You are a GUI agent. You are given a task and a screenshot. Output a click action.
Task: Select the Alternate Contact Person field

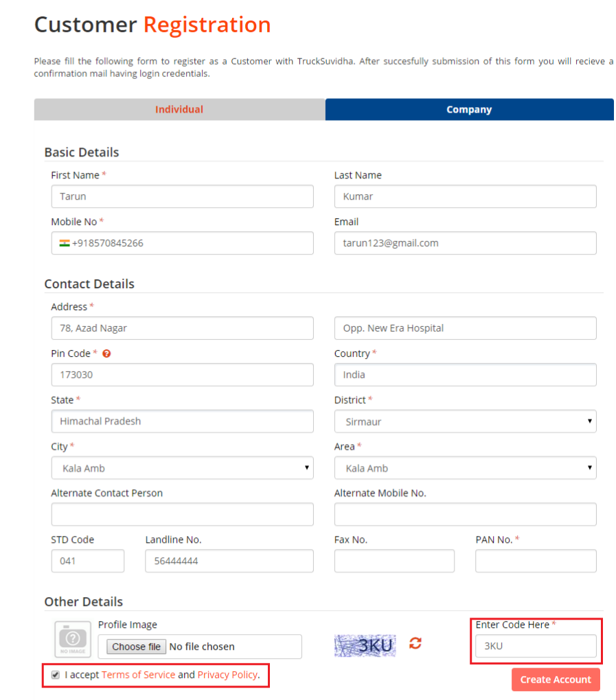pyautogui.click(x=182, y=514)
